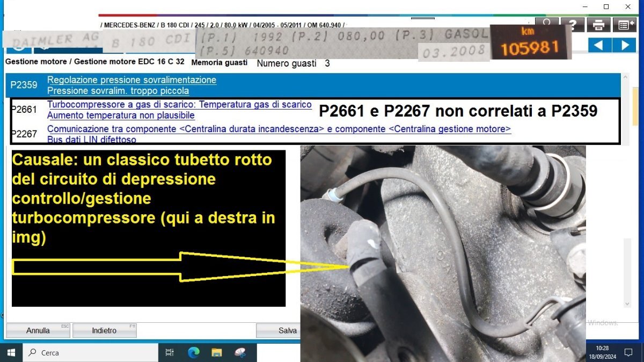
Task: Click the Gestione motore EDC 16 C 32 breadcrumb
Action: [129, 62]
